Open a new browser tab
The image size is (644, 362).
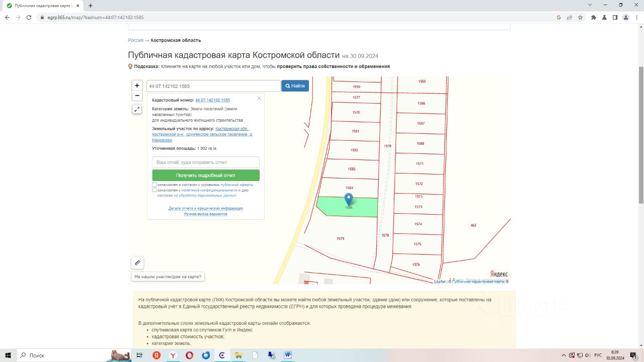click(91, 6)
